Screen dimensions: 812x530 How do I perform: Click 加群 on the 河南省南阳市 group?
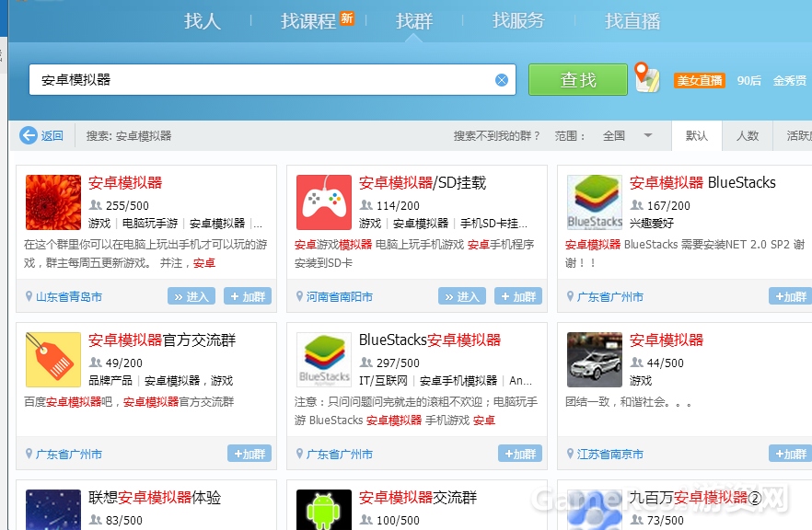coord(518,296)
